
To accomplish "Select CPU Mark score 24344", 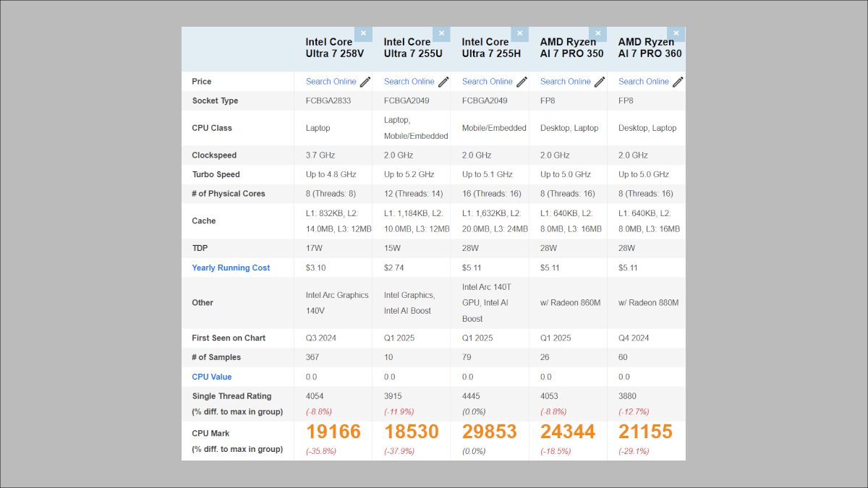I will pos(568,432).
